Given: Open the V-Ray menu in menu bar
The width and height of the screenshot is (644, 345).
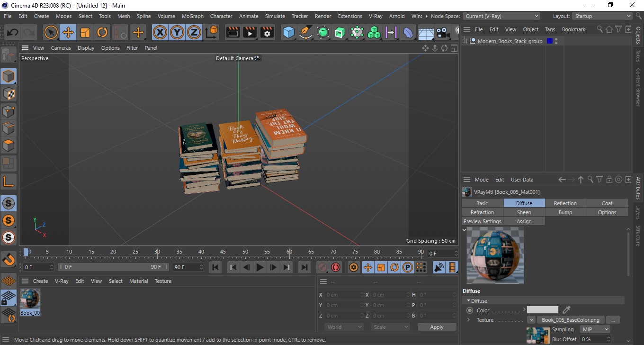Looking at the screenshot, I should [375, 16].
